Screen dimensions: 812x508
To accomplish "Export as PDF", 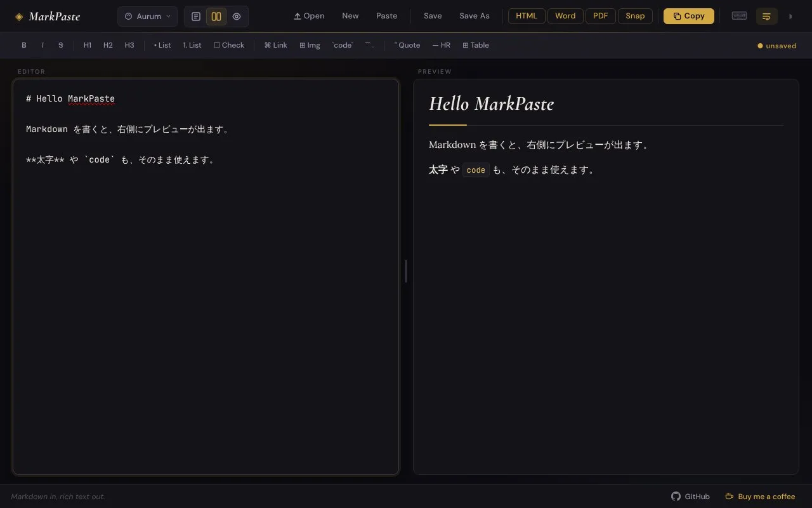I will coord(601,17).
